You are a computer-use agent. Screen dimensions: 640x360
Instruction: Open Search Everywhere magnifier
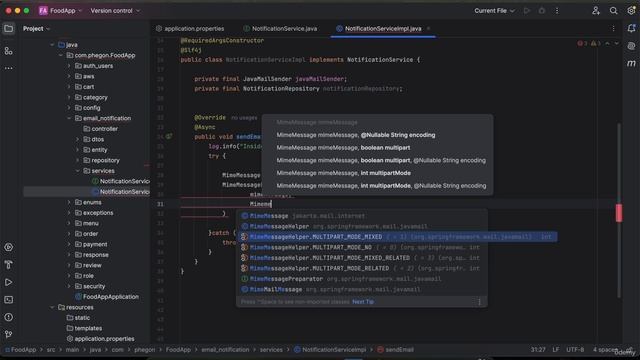pyautogui.click(x=613, y=11)
